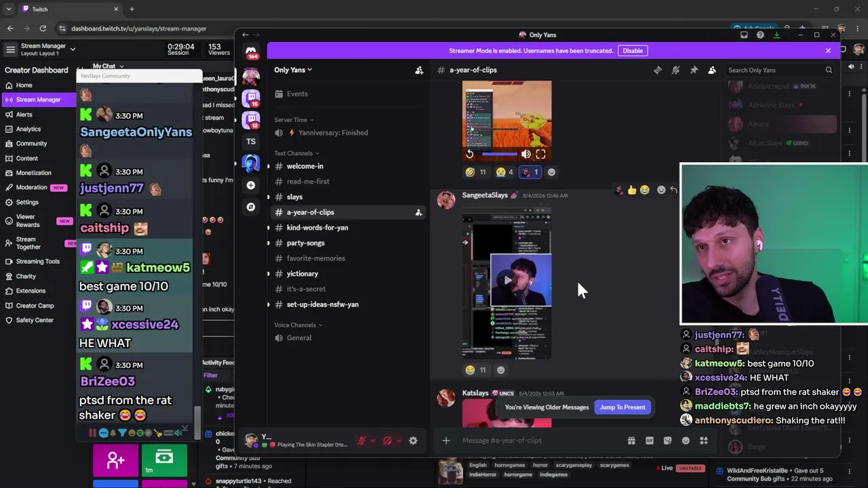Invite people to Only Yans server
The width and height of the screenshot is (868, 488).
tap(419, 70)
